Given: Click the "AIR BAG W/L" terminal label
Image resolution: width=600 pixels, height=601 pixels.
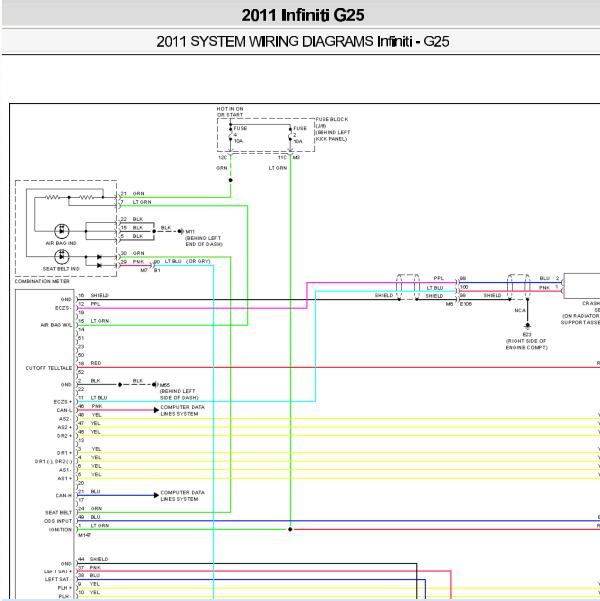Looking at the screenshot, I should click(56, 325).
